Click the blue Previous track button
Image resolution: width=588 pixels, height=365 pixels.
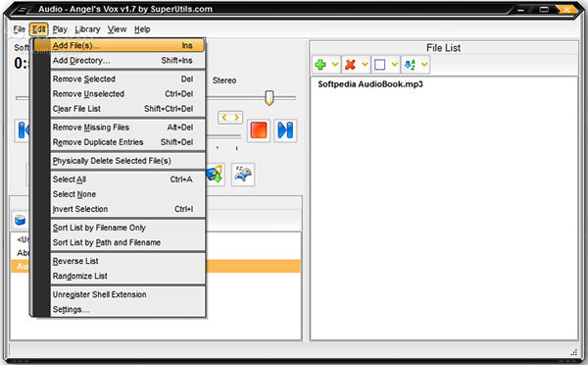pos(23,130)
